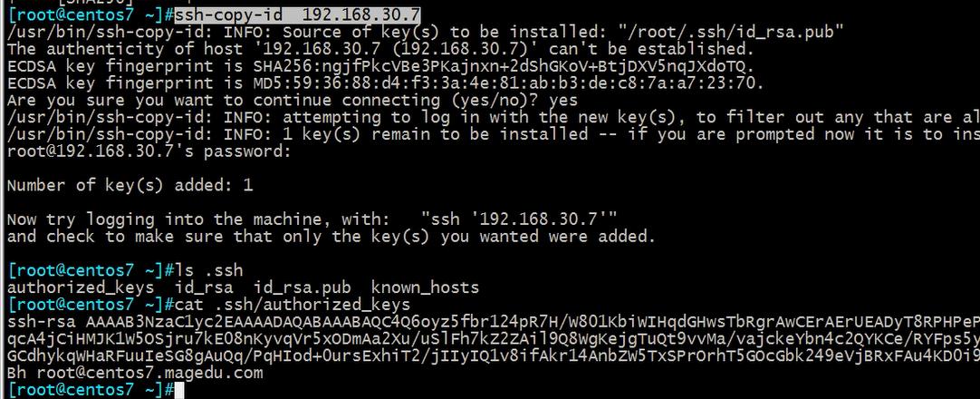Click the first [root@centos7 ~]# prompt
This screenshot has width=980, height=399.
pos(91,15)
